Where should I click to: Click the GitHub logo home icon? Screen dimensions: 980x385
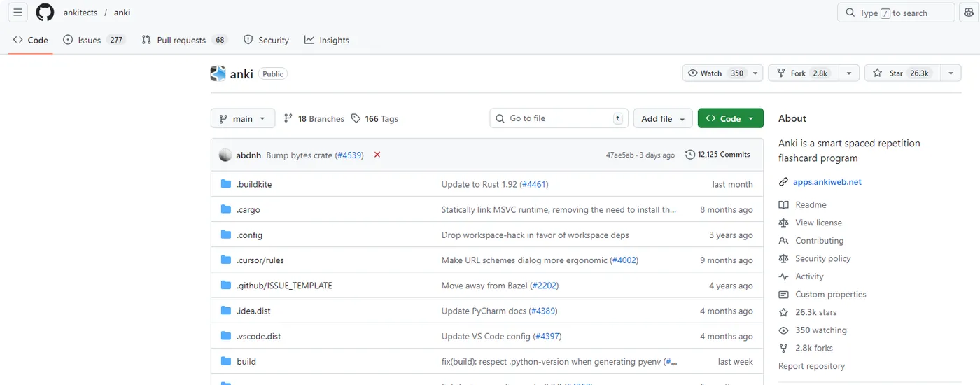pos(45,13)
